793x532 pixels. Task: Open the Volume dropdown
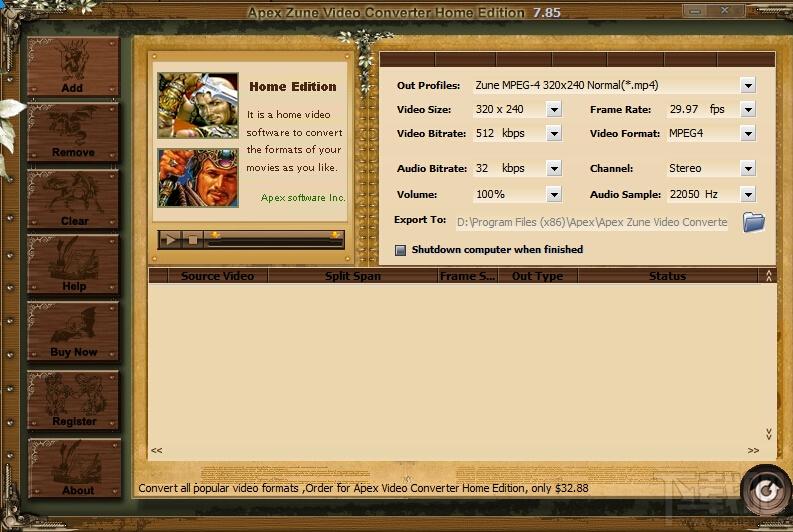coord(554,194)
